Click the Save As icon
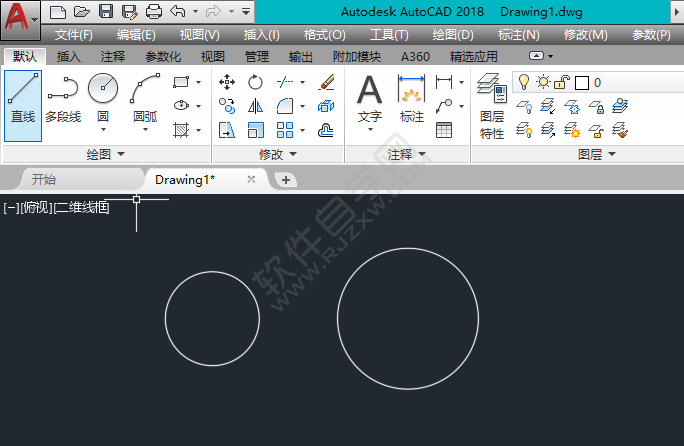 [x=130, y=12]
